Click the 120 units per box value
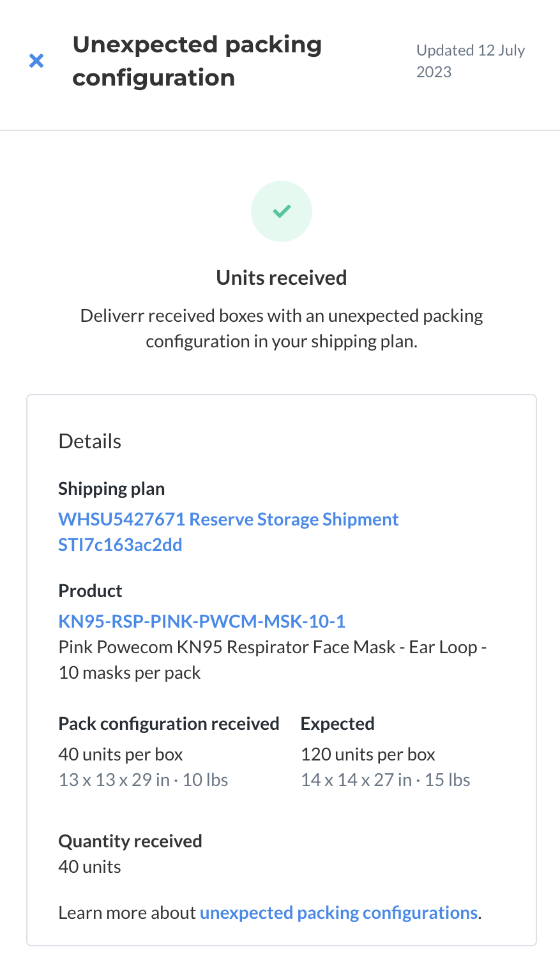Image resolution: width=560 pixels, height=968 pixels. click(x=368, y=754)
